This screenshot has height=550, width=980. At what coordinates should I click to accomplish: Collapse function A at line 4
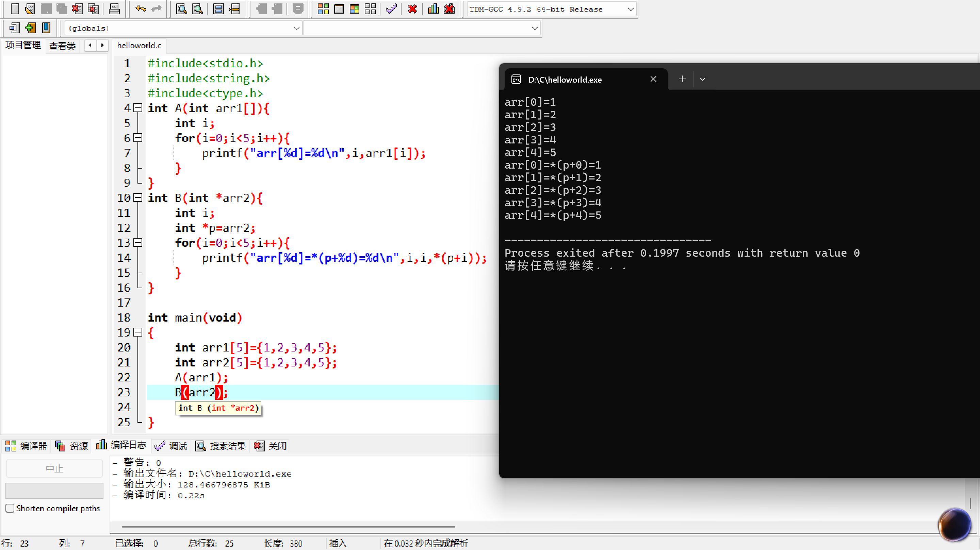138,108
